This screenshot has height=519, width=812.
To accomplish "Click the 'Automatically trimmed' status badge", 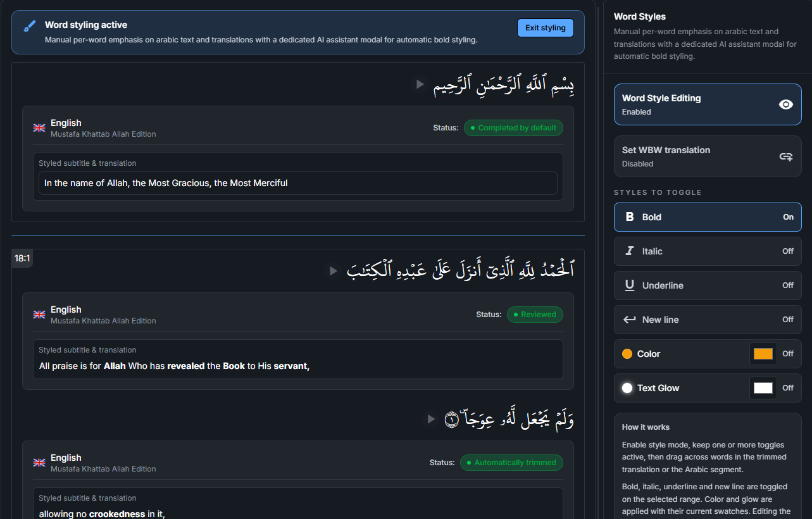I will pos(511,463).
